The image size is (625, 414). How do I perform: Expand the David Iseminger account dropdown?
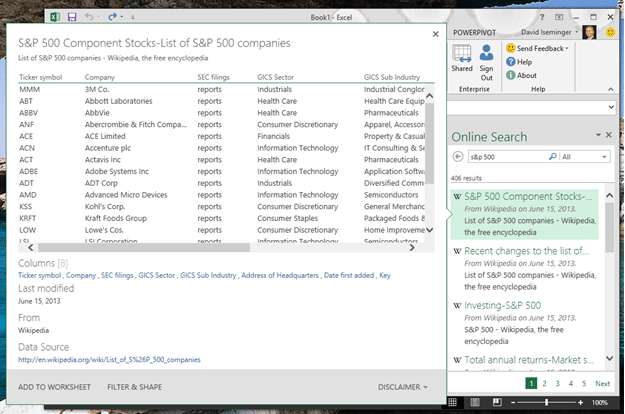coord(577,32)
